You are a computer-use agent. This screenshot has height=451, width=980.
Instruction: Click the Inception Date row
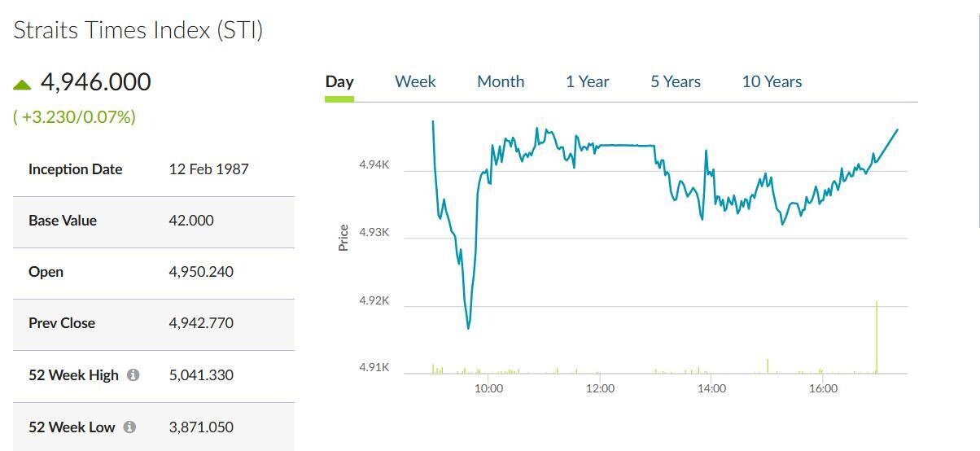point(154,170)
